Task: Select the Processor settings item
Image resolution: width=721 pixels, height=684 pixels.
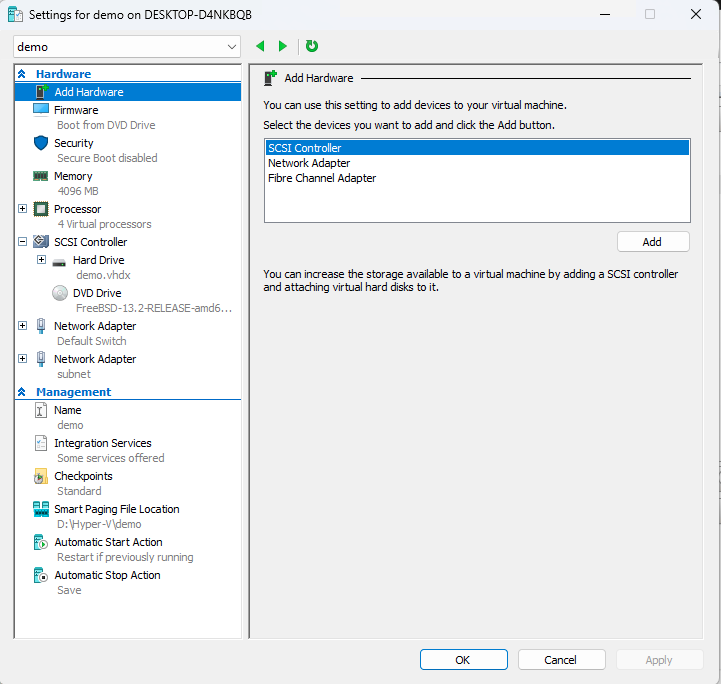Action: (77, 209)
